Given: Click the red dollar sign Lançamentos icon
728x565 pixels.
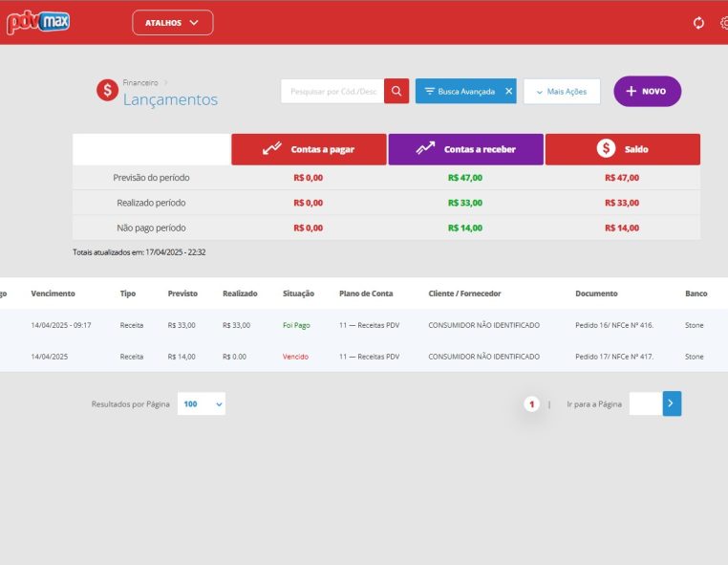Looking at the screenshot, I should click(108, 91).
